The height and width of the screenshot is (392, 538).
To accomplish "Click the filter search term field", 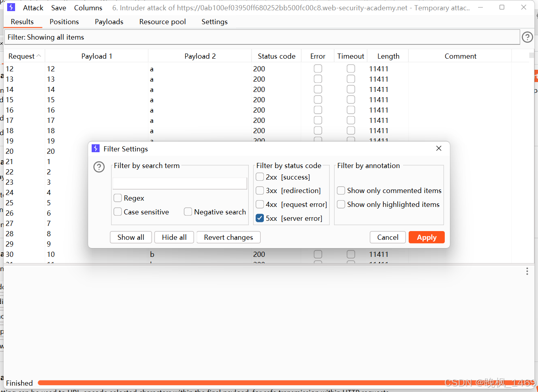I will (179, 183).
